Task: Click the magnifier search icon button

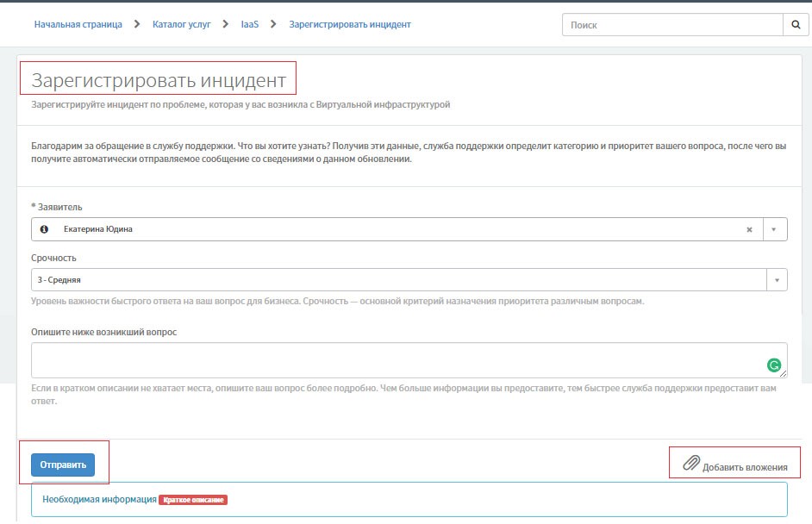Action: click(796, 25)
